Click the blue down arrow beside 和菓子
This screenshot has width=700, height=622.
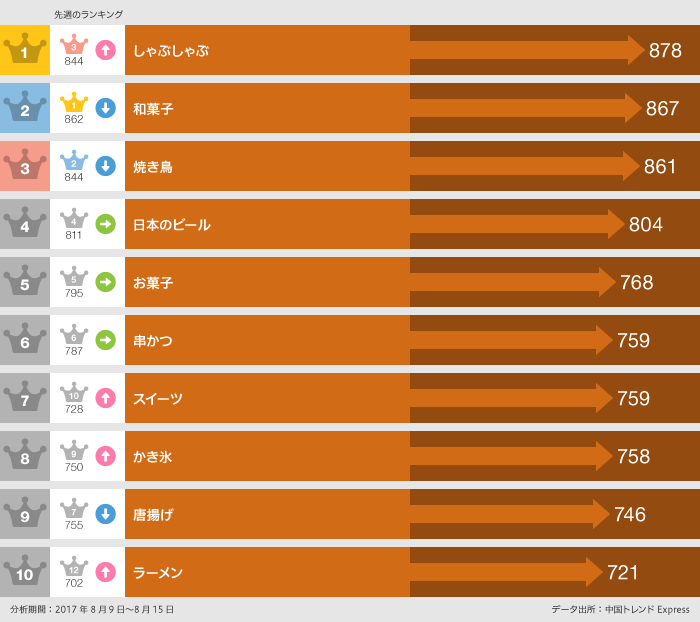(105, 107)
